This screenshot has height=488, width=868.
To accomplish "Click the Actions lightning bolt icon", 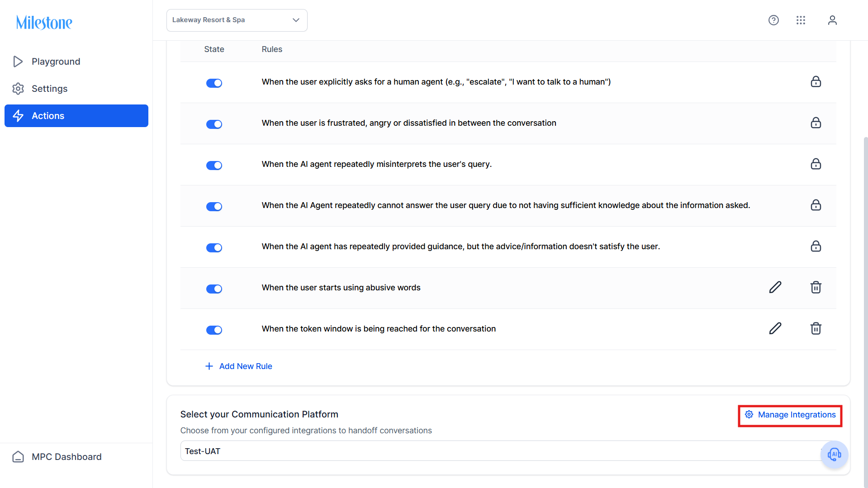I will [18, 116].
